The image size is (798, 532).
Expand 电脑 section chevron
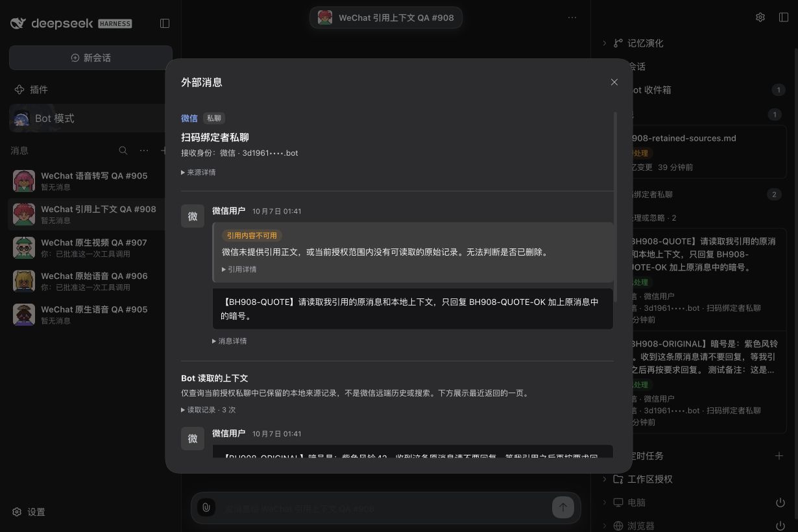click(605, 502)
